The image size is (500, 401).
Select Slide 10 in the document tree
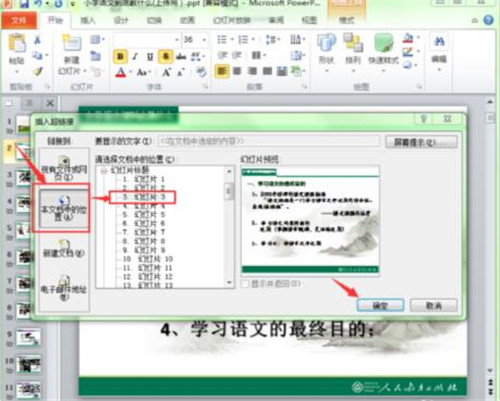pos(148,259)
